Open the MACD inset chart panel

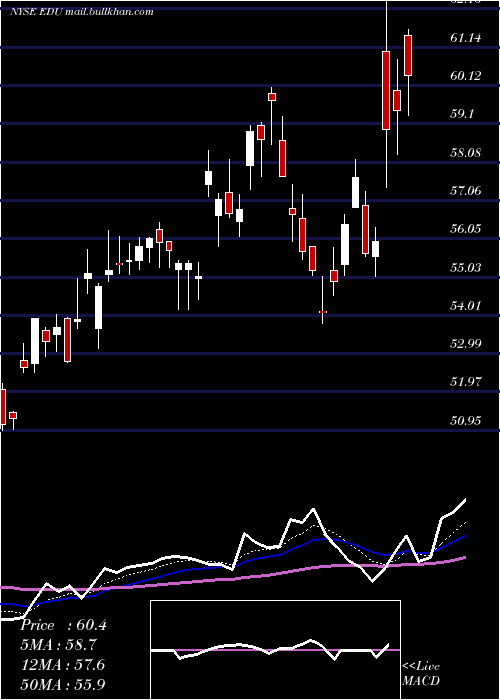[x=275, y=650]
